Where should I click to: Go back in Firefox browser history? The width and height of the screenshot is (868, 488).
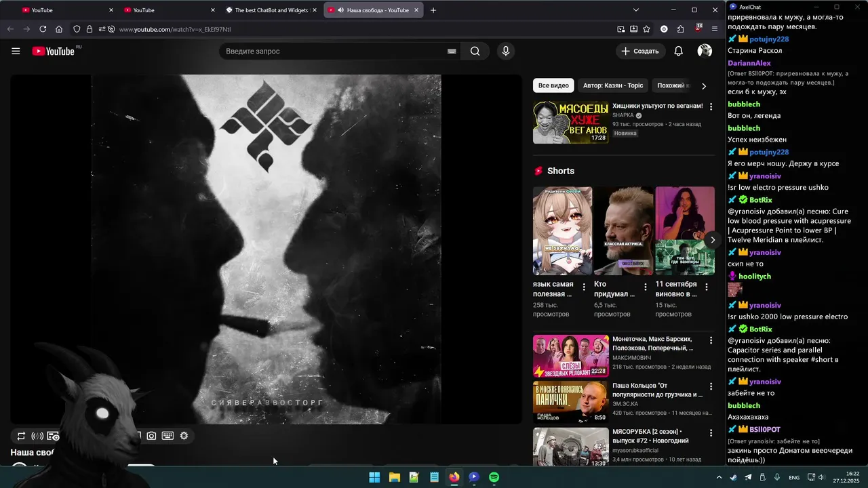click(10, 29)
